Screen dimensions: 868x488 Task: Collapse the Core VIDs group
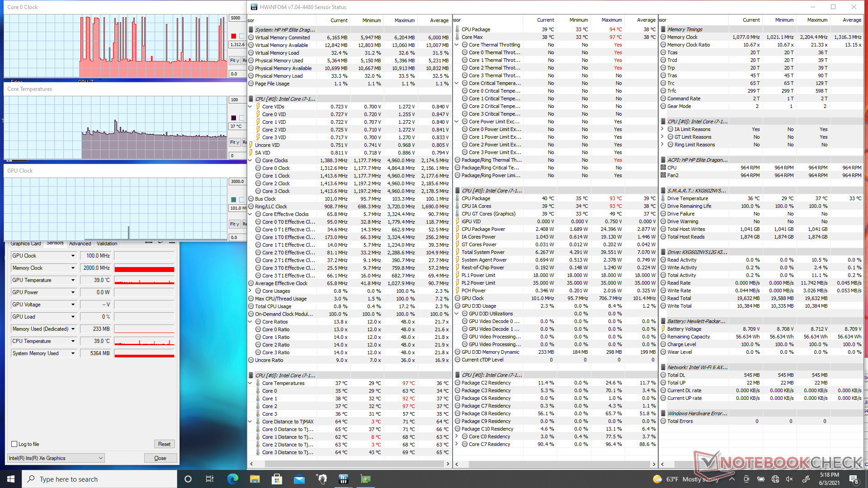tap(250, 107)
